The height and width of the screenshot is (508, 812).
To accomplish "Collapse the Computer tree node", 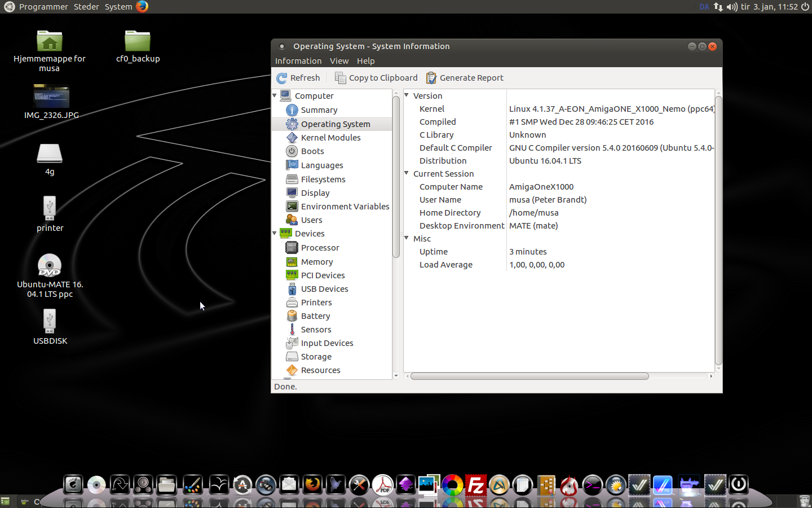I will 275,95.
